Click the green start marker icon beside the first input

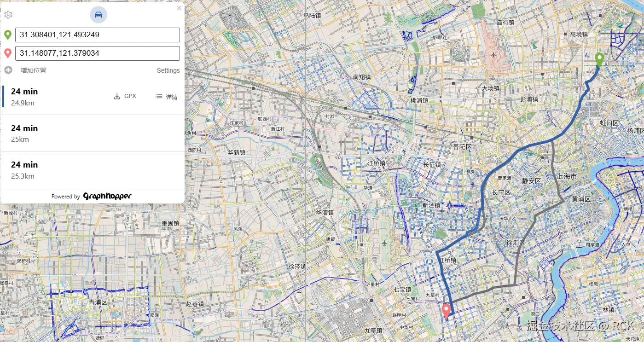(8, 35)
